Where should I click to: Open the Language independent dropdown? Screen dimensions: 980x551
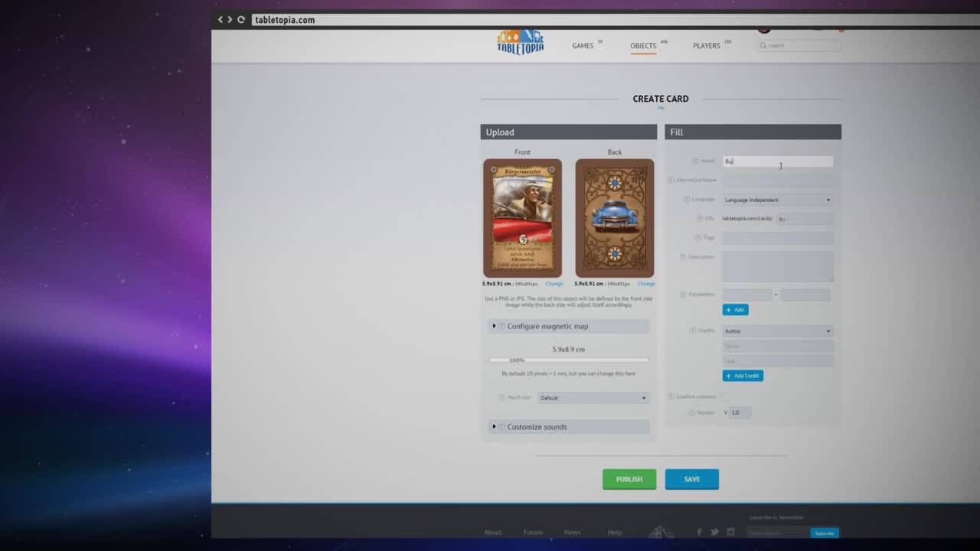pyautogui.click(x=777, y=200)
